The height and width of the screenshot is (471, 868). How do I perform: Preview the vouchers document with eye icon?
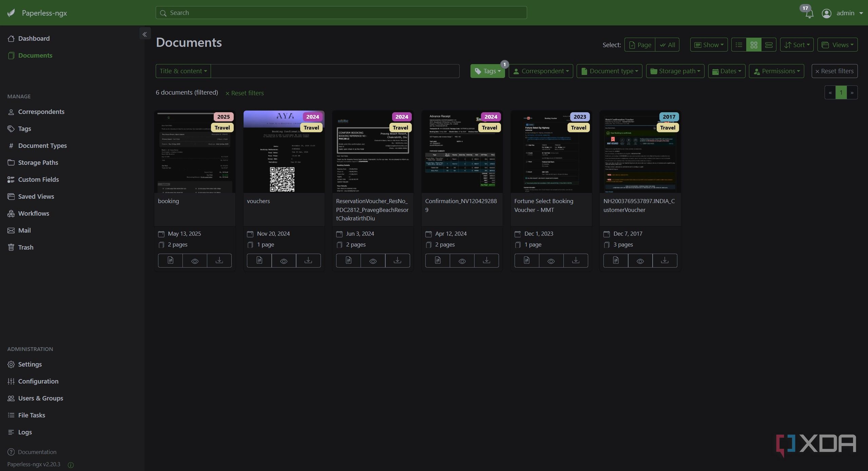coord(284,260)
